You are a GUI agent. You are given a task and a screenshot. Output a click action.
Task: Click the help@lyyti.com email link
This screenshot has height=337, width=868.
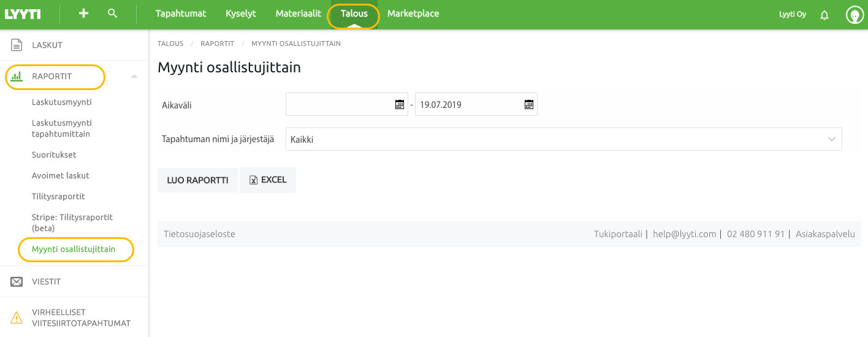pos(685,234)
